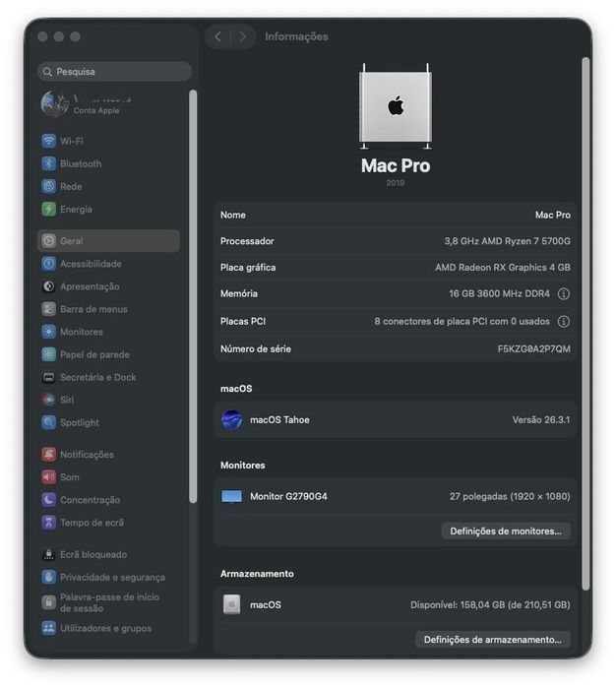Click the main panel scrollbar
This screenshot has height=688, width=616.
point(585,324)
